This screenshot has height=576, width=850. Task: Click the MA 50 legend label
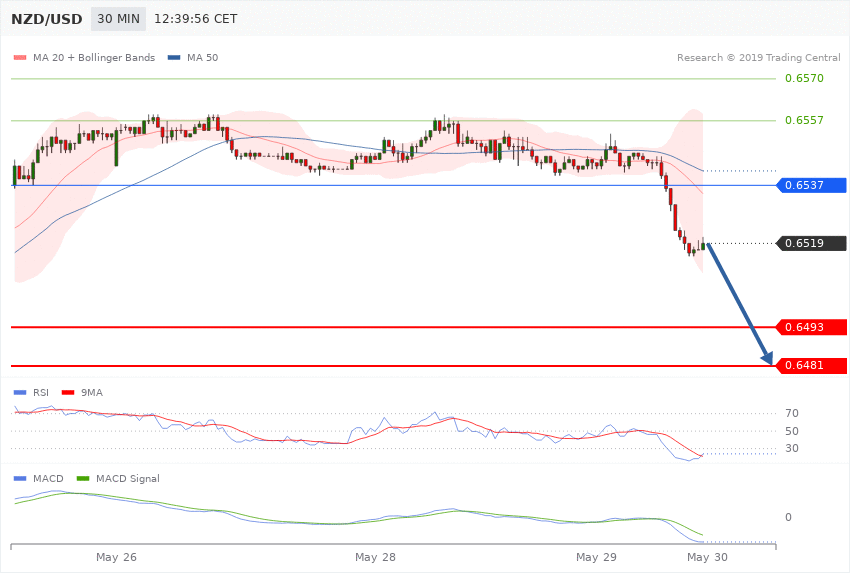tap(202, 57)
